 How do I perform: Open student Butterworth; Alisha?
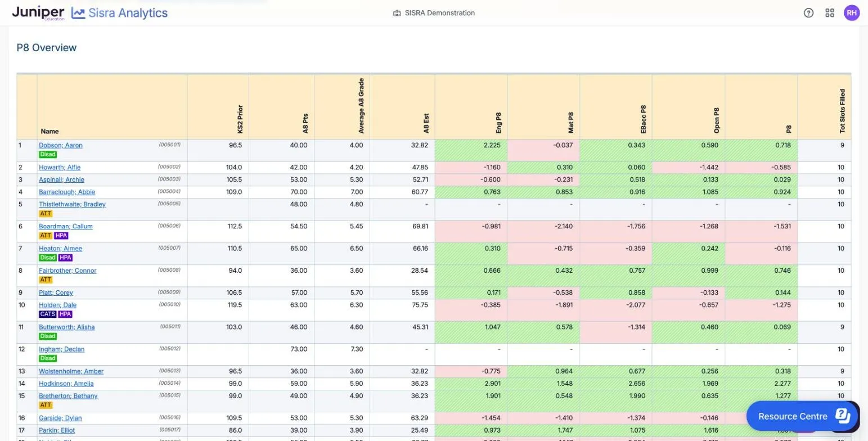click(x=66, y=327)
